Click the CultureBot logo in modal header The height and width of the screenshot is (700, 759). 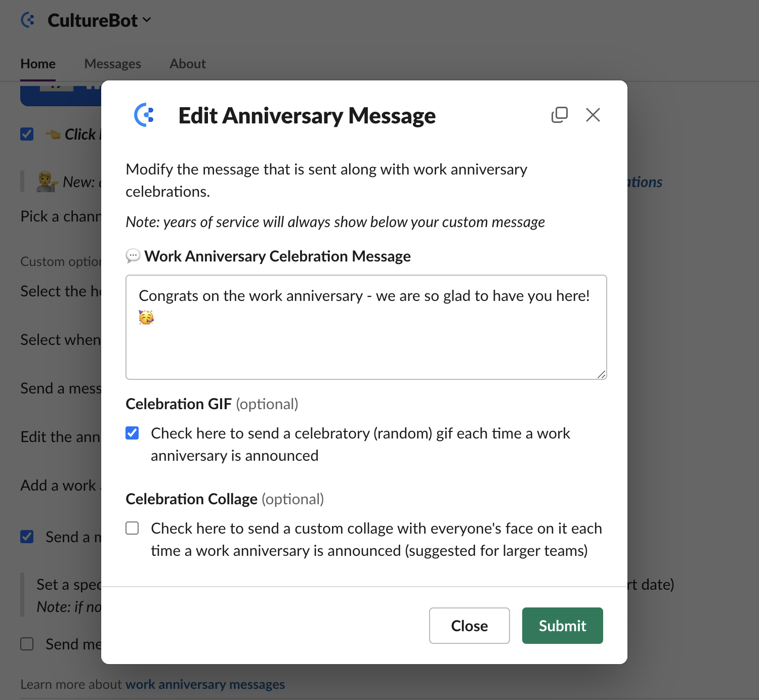[144, 115]
